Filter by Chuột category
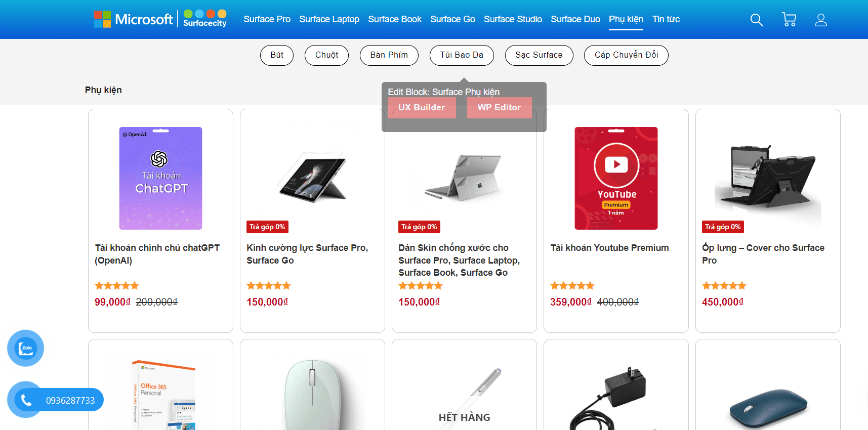868x430 pixels. coord(326,55)
